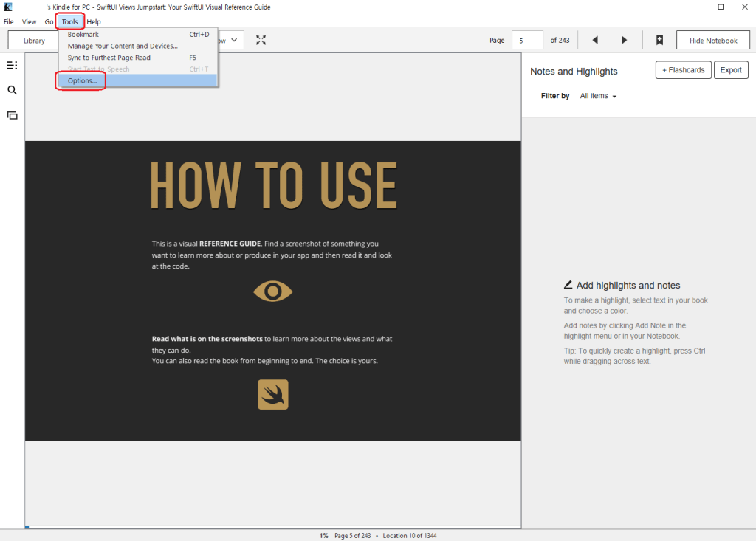Click the reading progress bar at bottom
This screenshot has width=756, height=541.
[273, 527]
